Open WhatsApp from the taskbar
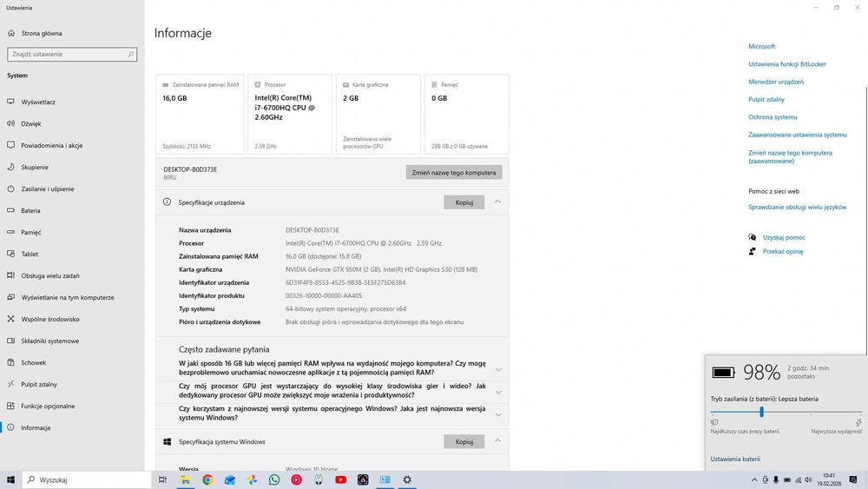The image size is (868, 489). click(274, 479)
